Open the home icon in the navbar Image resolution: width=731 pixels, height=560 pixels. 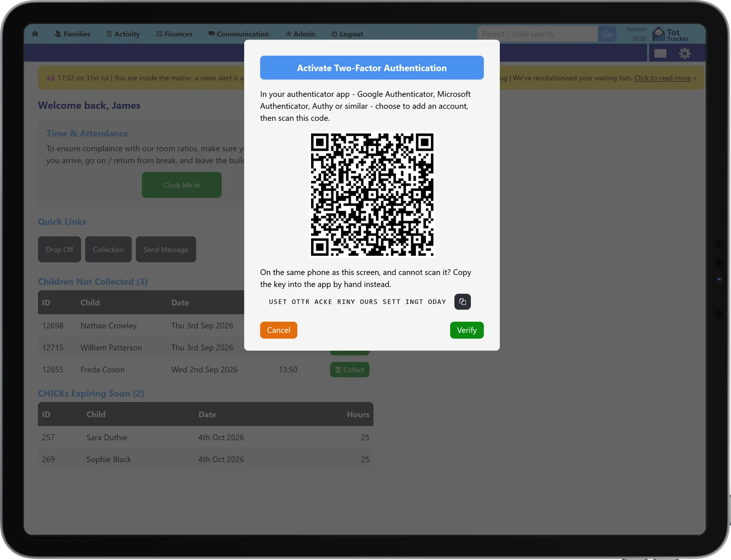point(35,34)
